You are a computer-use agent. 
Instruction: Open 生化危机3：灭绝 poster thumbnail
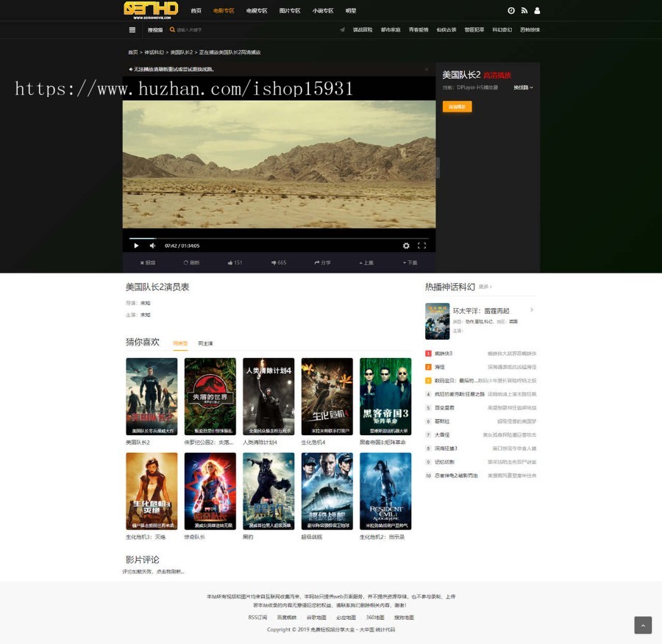[x=152, y=491]
